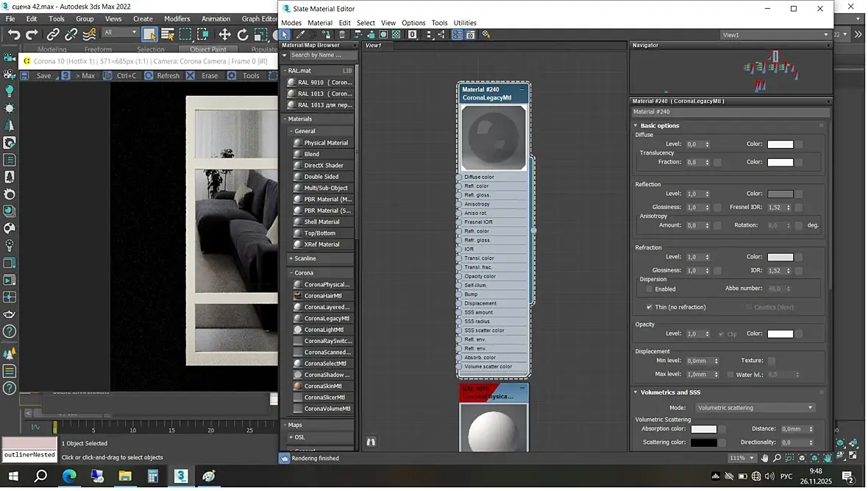
Task: Enable the Dispersion checkbox
Action: point(650,289)
